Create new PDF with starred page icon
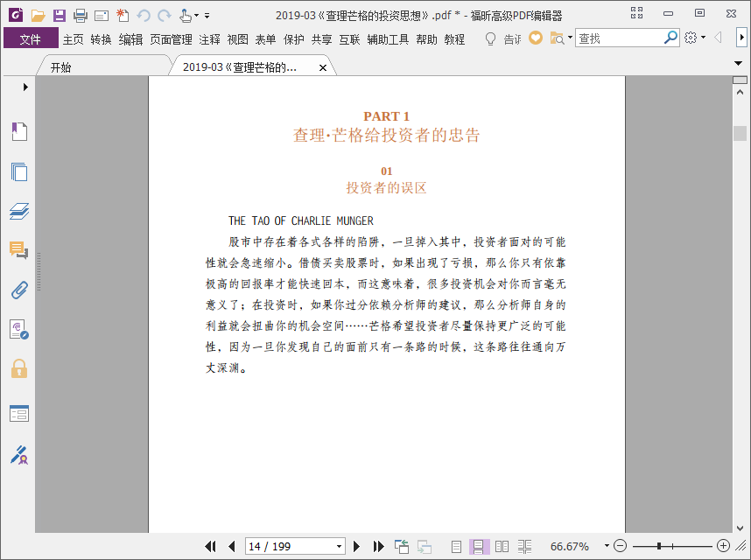The height and width of the screenshot is (560, 751). (x=123, y=16)
